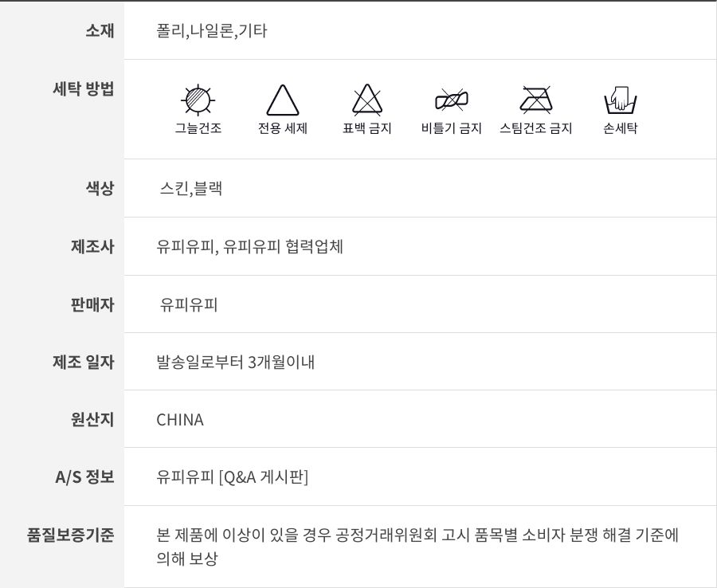
Task: Click the no-bleach (표백 금지) crossed triangle icon
Action: (x=367, y=100)
